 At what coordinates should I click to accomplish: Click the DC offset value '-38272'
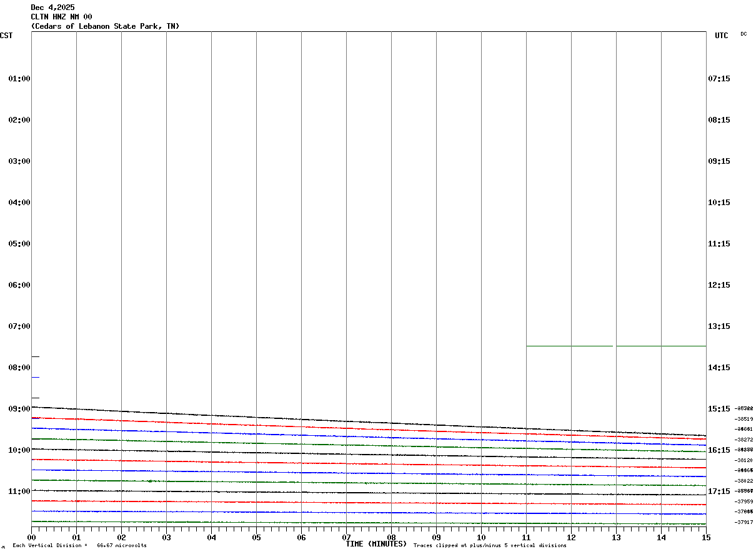click(x=744, y=440)
